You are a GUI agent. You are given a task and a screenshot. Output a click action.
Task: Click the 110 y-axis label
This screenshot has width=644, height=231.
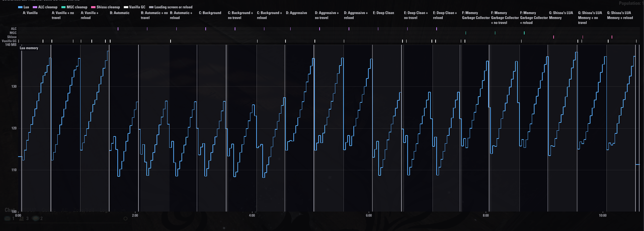(x=14, y=170)
